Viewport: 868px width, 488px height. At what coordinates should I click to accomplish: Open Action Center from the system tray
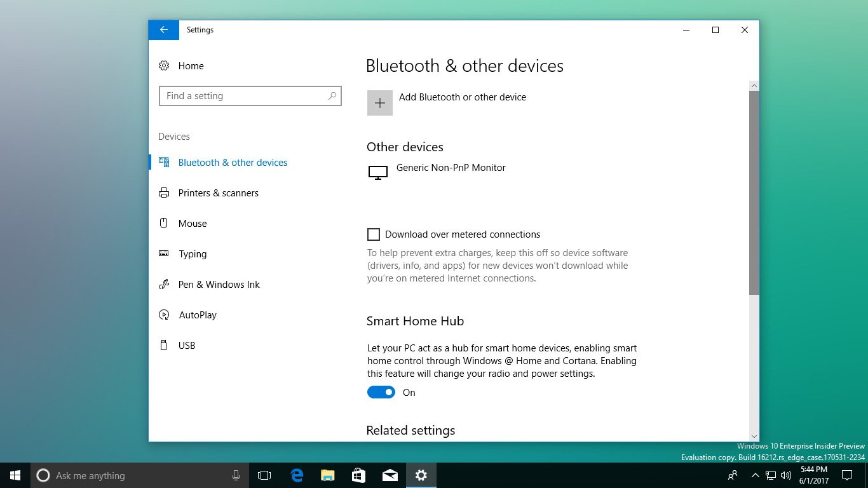point(846,475)
